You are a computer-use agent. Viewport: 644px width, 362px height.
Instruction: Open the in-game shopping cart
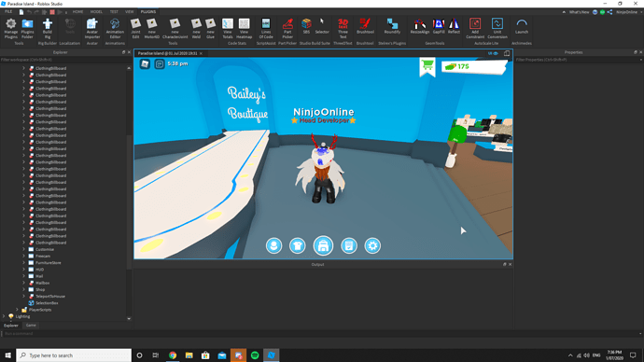427,65
